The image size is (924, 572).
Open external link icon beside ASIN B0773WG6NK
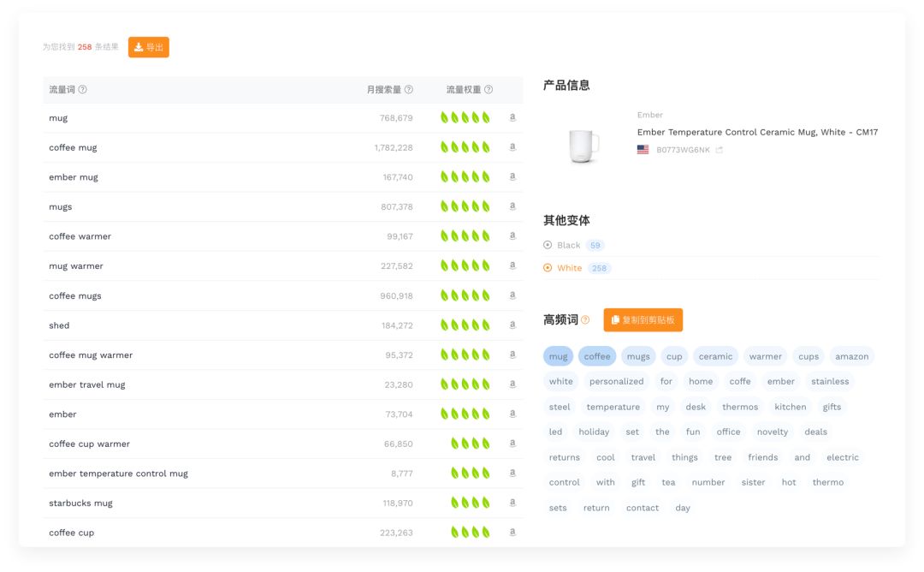point(720,150)
